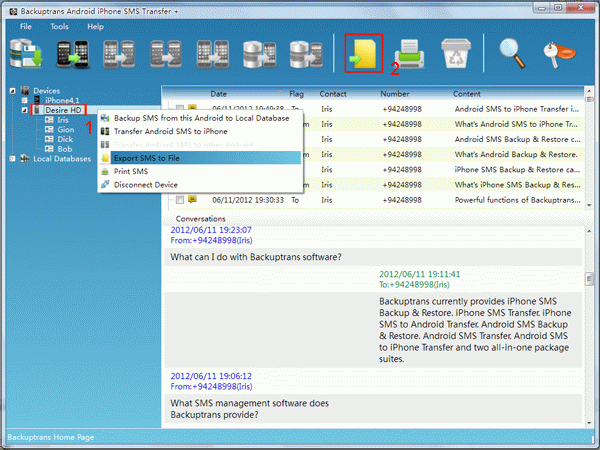The height and width of the screenshot is (450, 600).
Task: Click the message bubble icon on 19:30:33 row
Action: click(192, 199)
